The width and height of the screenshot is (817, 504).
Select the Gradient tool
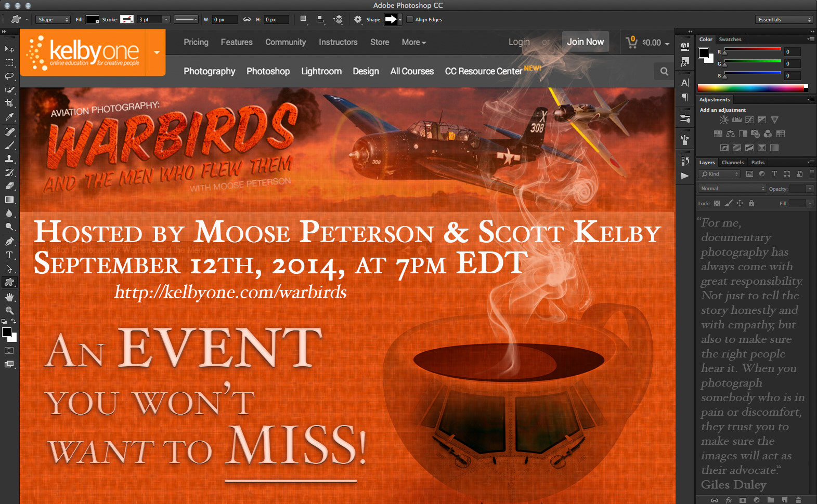[x=9, y=200]
